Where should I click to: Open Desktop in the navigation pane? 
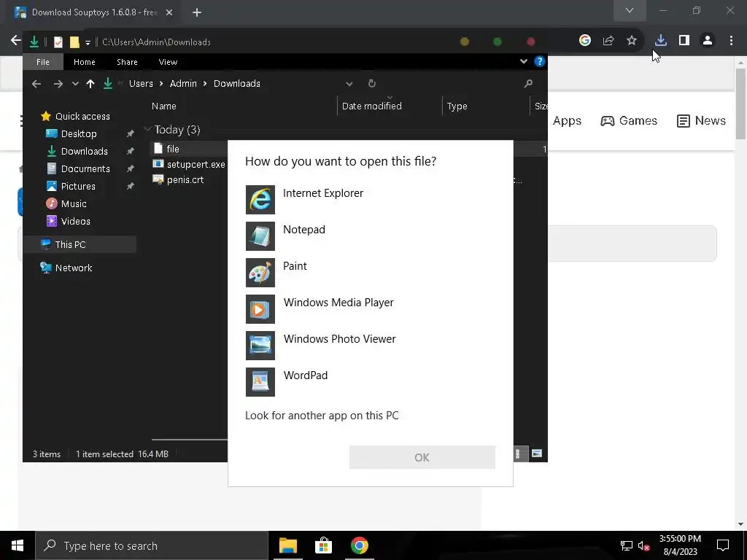pos(79,134)
